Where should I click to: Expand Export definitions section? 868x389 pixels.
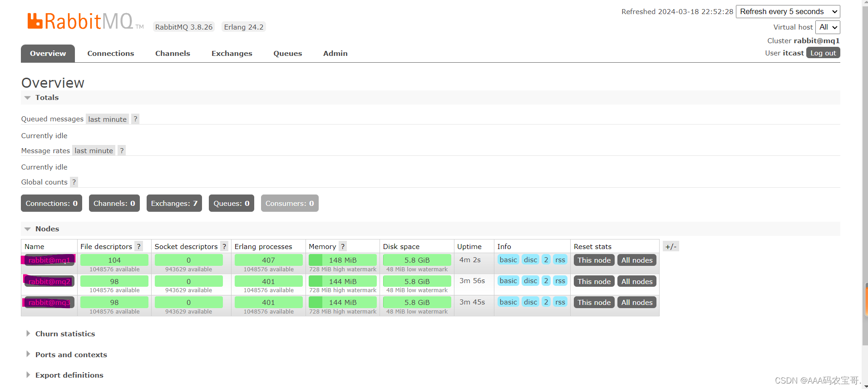click(x=65, y=375)
